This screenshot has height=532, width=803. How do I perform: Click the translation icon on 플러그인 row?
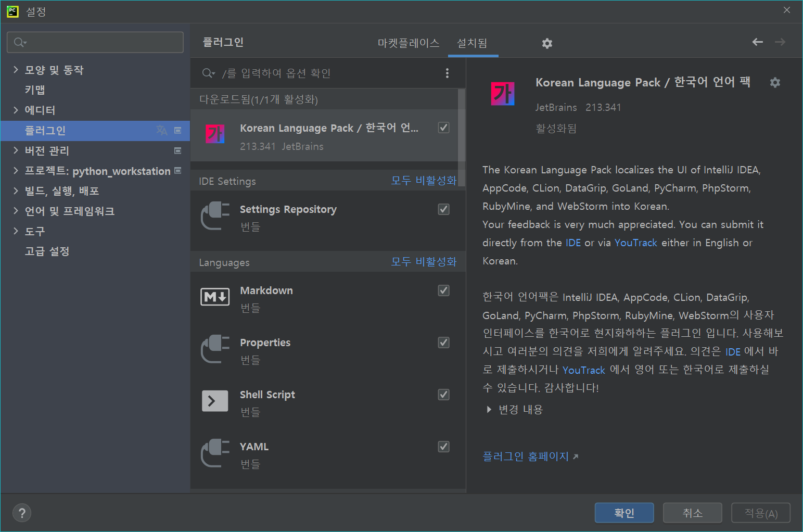162,130
